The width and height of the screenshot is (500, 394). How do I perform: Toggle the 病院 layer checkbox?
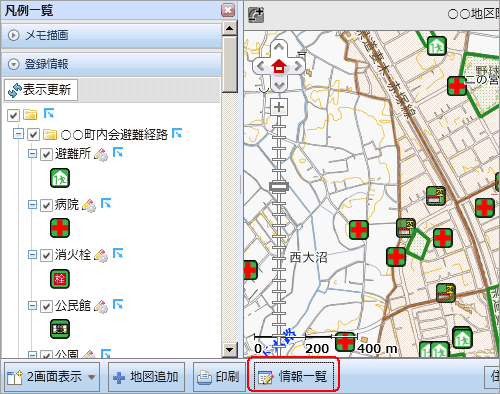[x=46, y=205]
